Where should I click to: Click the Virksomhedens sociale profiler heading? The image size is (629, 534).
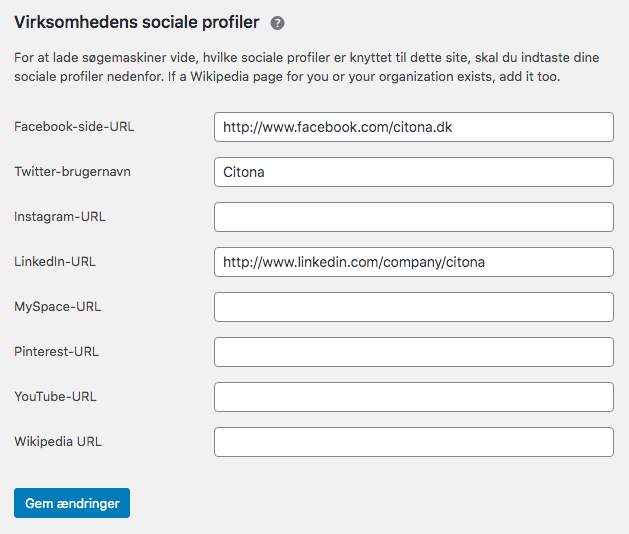tap(136, 22)
